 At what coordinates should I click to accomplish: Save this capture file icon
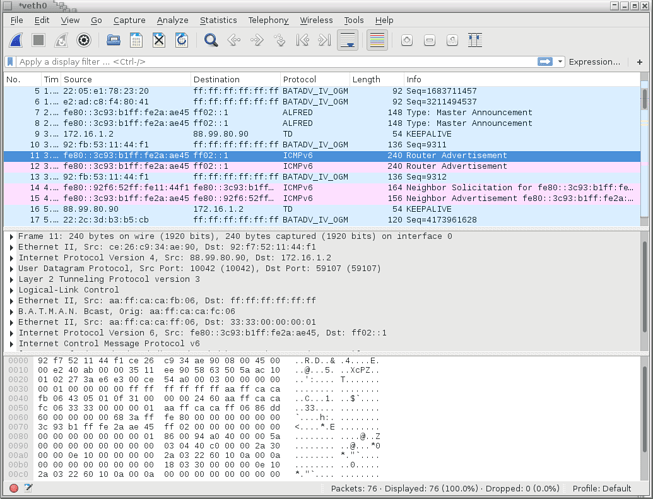pyautogui.click(x=136, y=40)
